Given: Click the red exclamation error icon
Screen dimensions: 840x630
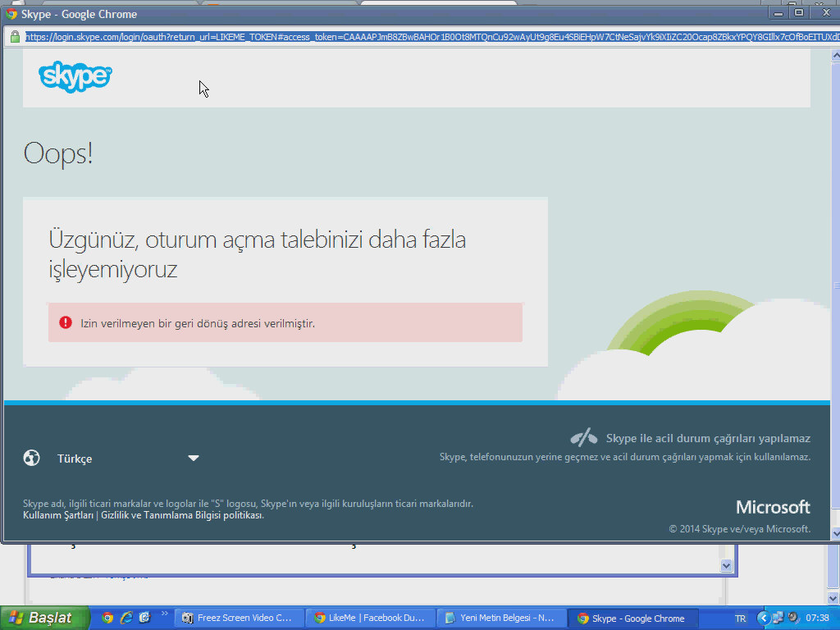Looking at the screenshot, I should [x=66, y=322].
